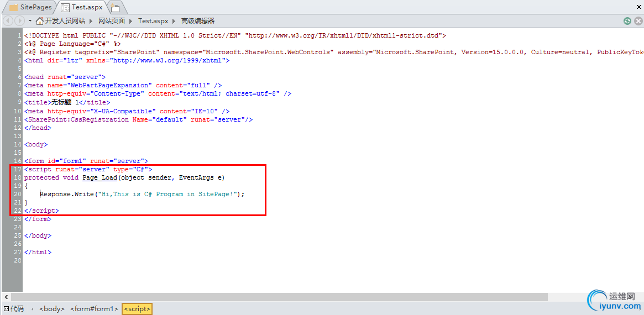Click the </head> closing tag line
This screenshot has height=315, width=644.
[x=38, y=128]
